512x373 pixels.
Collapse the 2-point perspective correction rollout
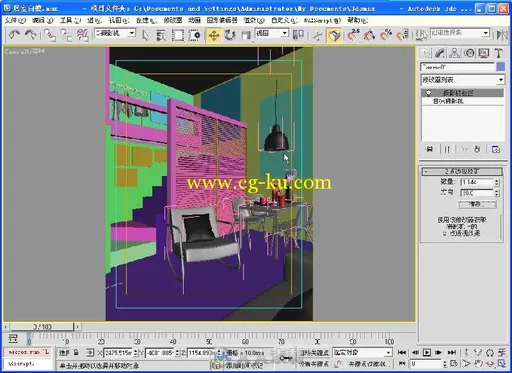click(462, 171)
